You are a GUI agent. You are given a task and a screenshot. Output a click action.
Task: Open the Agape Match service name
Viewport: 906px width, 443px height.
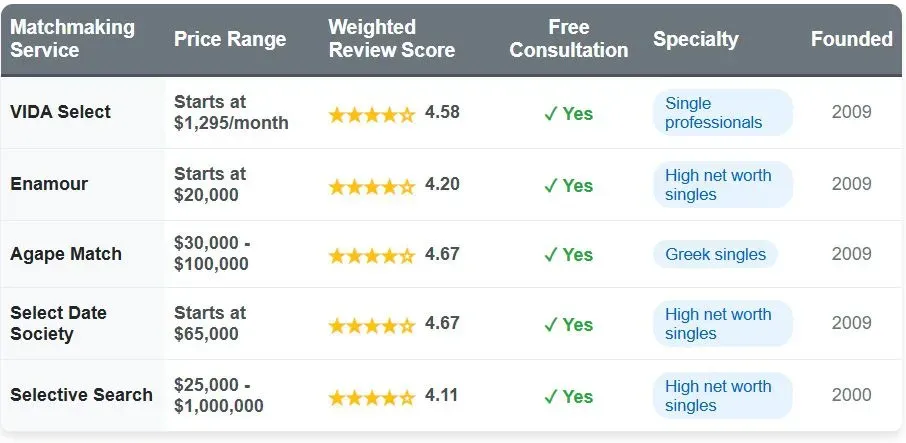[x=66, y=254]
